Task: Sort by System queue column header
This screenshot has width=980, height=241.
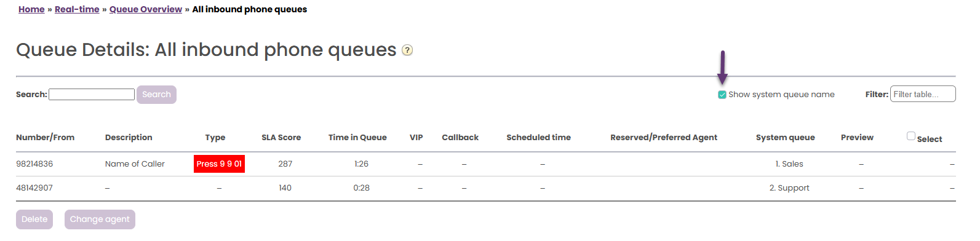Action: (785, 138)
